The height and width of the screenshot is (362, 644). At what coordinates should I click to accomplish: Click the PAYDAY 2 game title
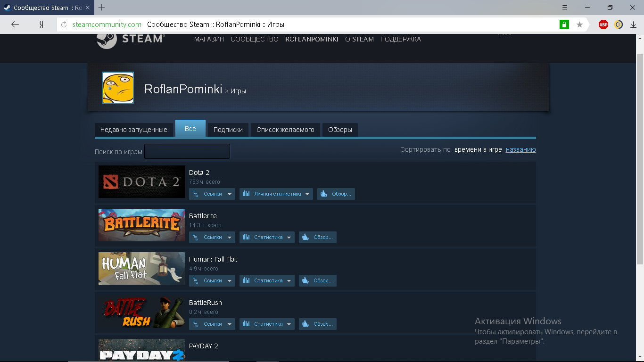204,346
